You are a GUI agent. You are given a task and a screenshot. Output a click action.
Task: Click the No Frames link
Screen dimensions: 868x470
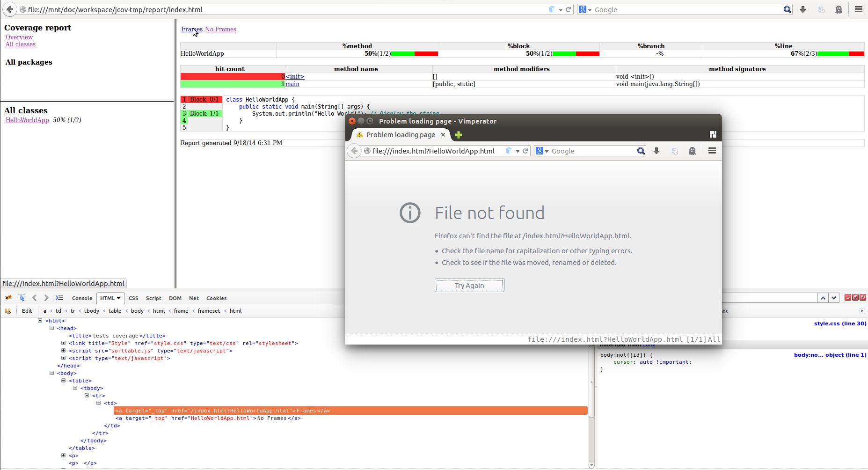point(220,29)
